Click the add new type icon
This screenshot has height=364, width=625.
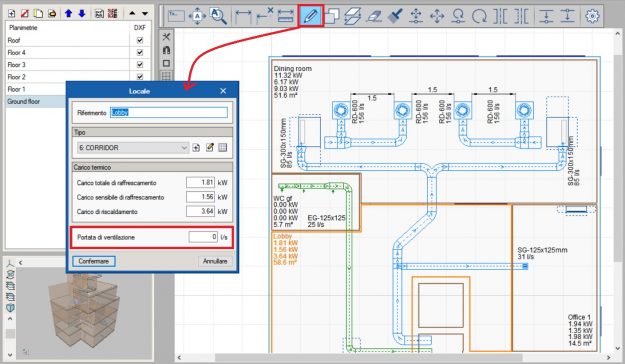(x=196, y=148)
